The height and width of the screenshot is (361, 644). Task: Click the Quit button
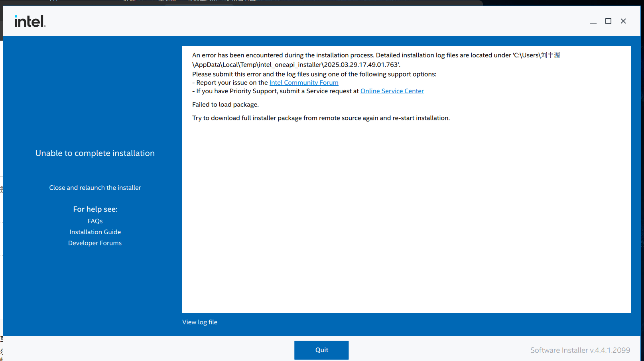point(321,350)
